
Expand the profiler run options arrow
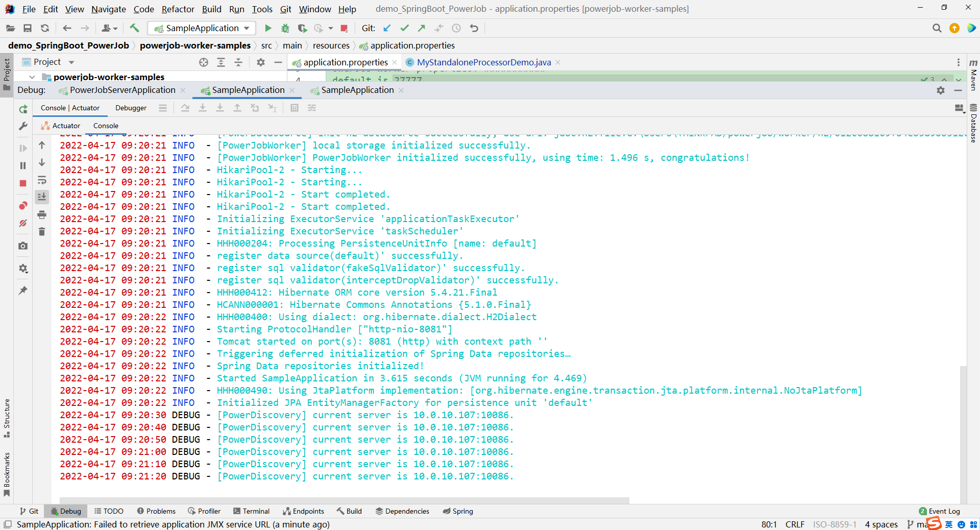coord(331,28)
